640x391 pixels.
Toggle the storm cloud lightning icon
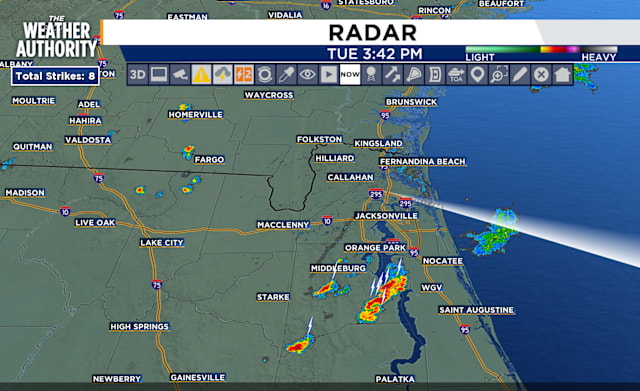click(222, 75)
